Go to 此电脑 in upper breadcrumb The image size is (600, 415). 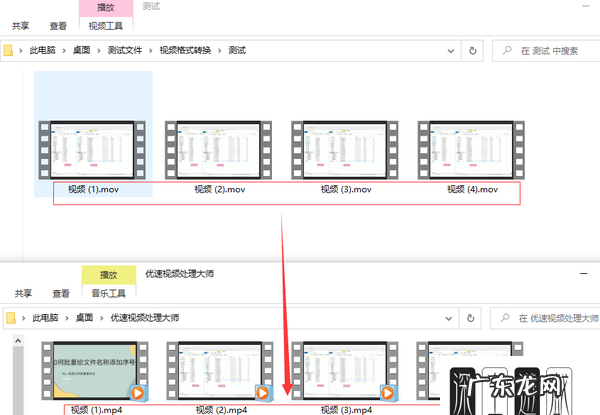(42, 50)
